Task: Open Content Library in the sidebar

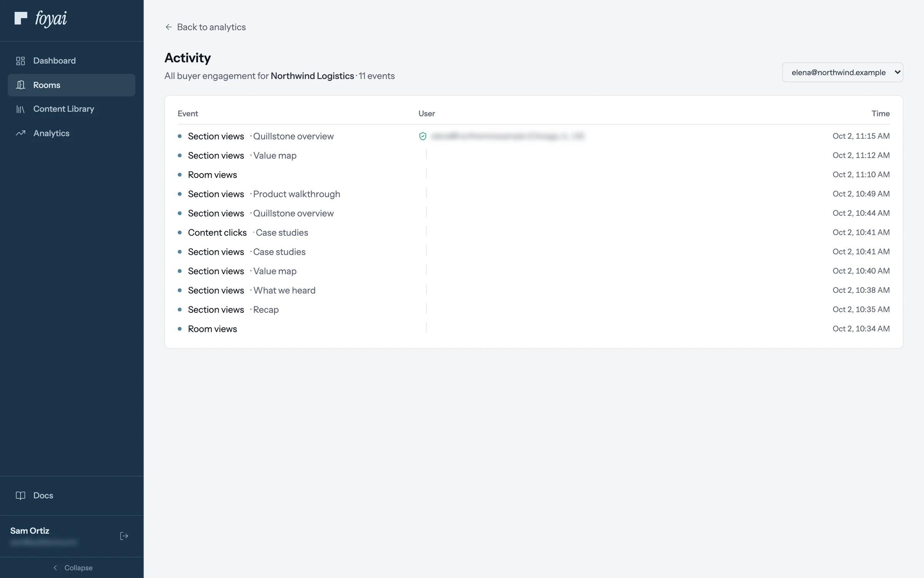Action: click(x=72, y=109)
